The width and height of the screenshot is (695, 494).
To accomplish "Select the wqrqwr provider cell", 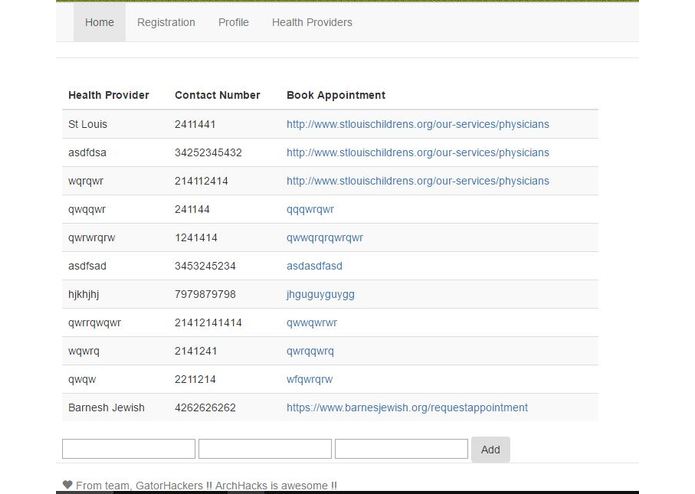I will point(86,181).
